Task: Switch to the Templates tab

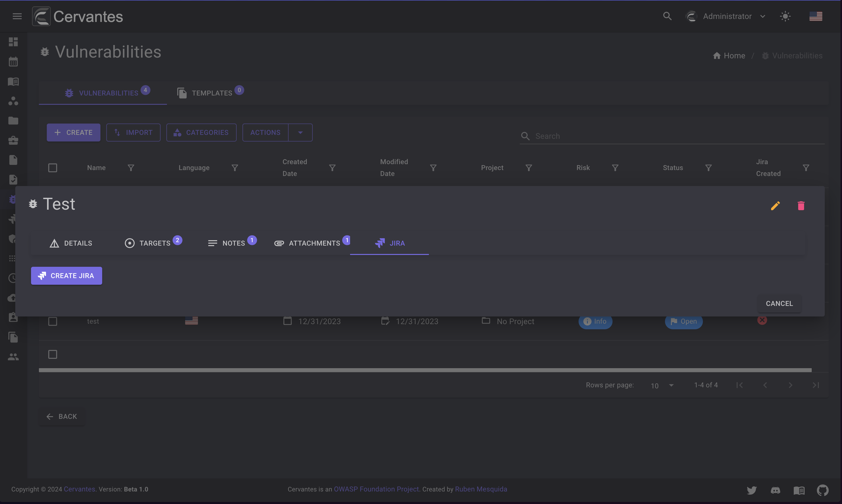Action: (x=211, y=93)
